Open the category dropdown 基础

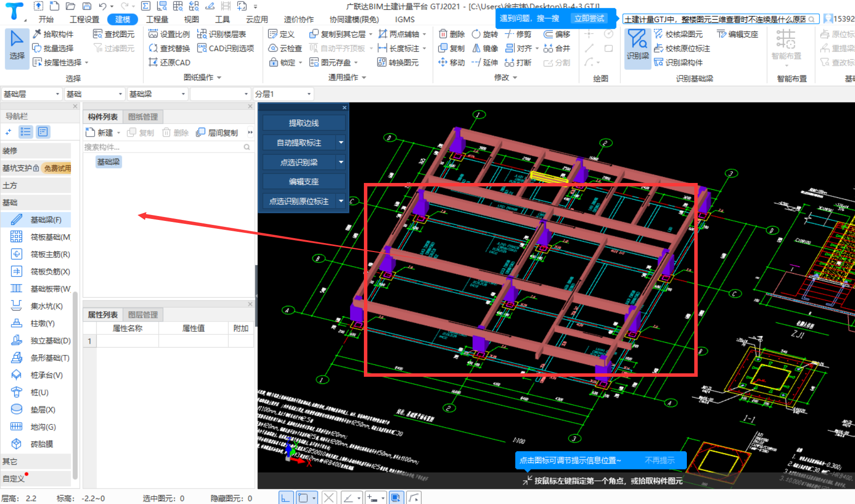[x=95, y=94]
